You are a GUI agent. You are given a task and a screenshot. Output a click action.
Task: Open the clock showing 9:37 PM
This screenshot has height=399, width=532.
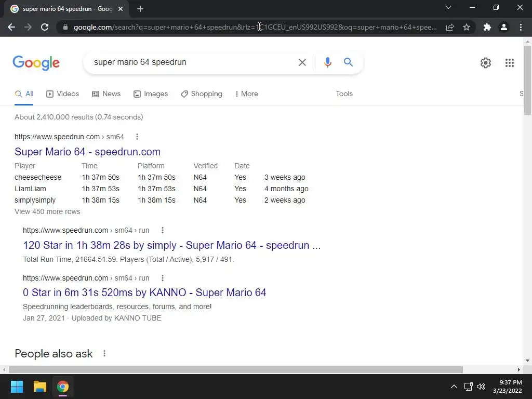[507, 387]
